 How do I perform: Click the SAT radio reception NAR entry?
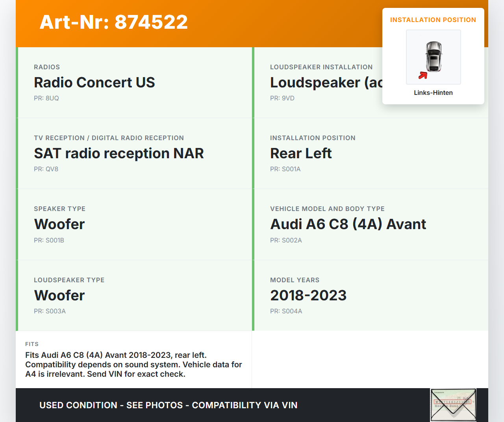(119, 154)
